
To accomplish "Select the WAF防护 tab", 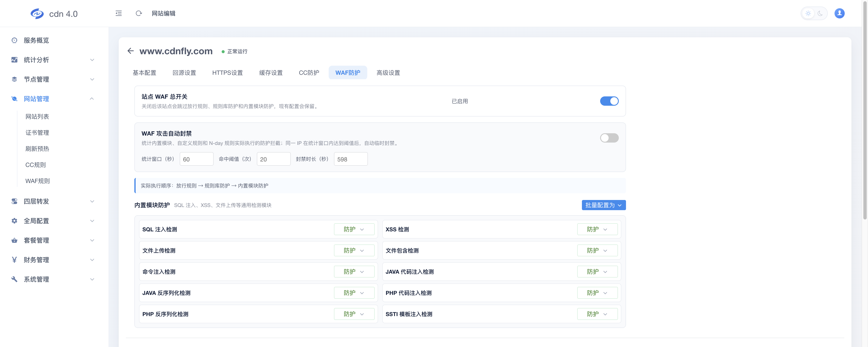I will pos(348,73).
